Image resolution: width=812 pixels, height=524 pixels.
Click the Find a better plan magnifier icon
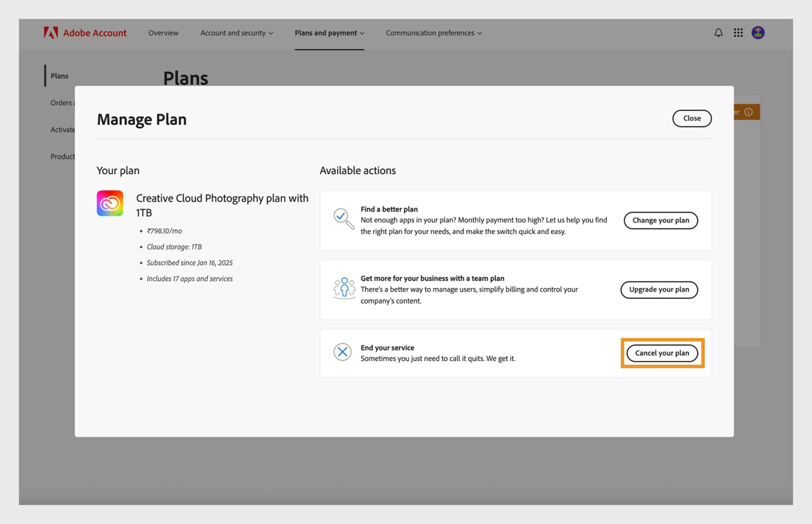point(343,220)
